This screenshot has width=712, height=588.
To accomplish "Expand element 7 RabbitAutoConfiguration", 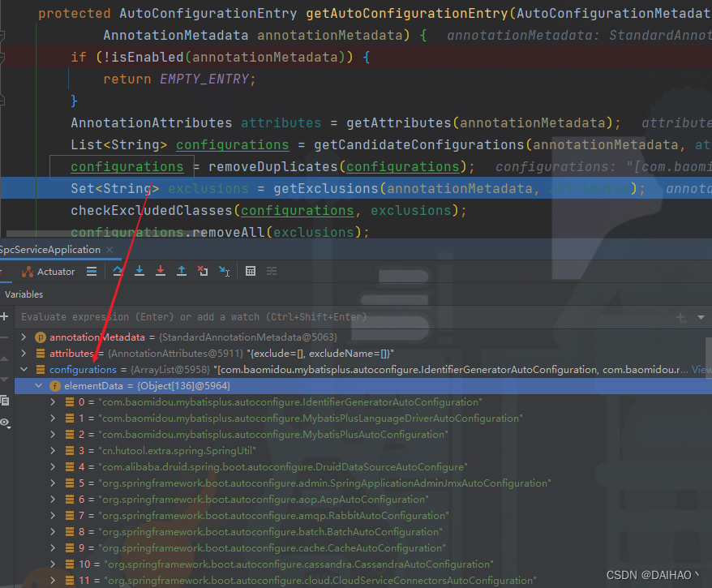I will [x=54, y=515].
